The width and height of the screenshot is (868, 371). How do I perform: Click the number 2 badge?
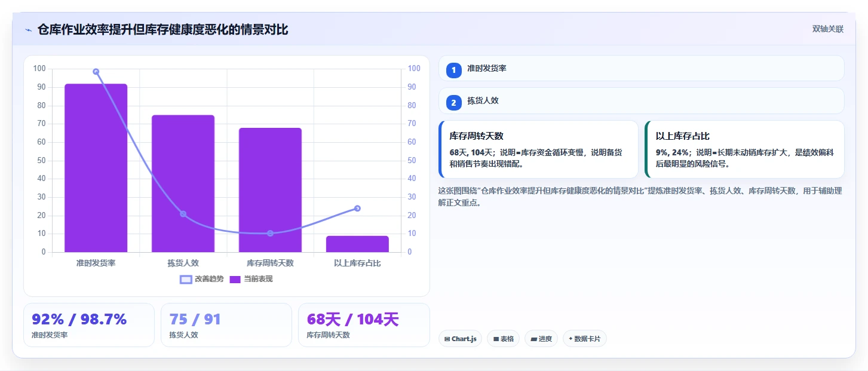click(453, 103)
